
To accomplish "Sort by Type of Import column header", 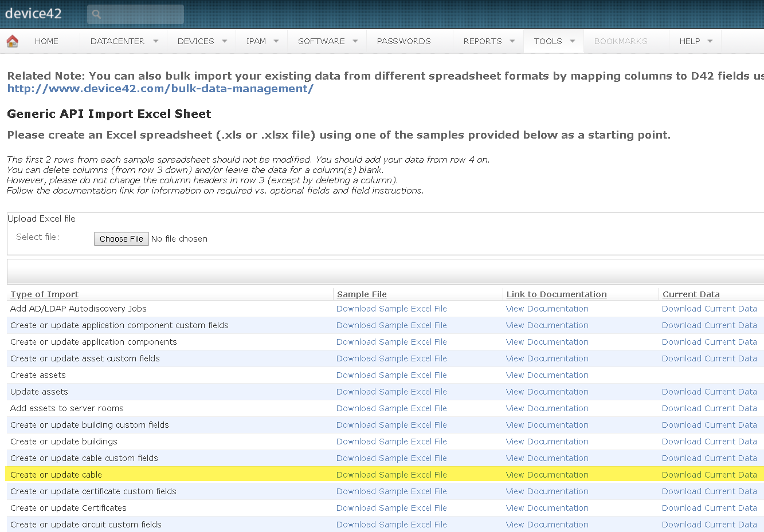I will point(44,294).
